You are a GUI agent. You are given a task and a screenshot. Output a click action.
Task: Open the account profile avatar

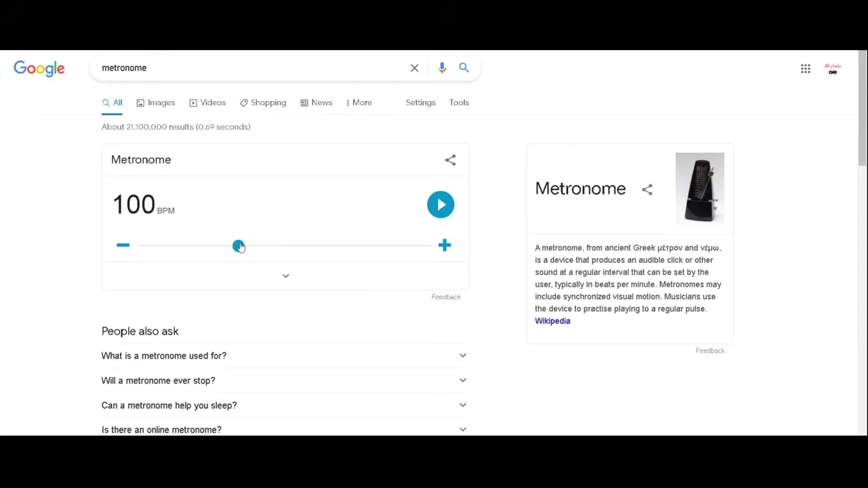coord(833,68)
